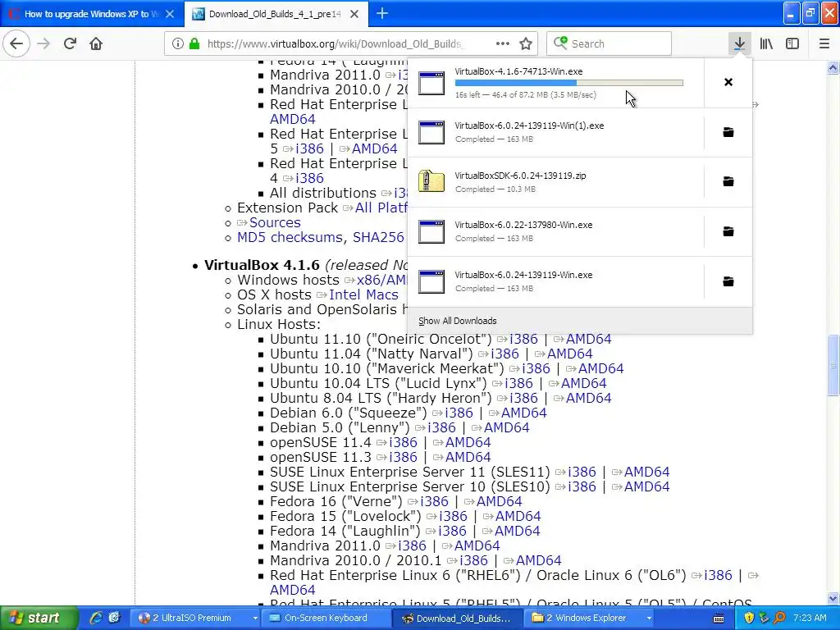Open the VirtualBoxSDK-6.0.24-139119.zip download entry
The image size is (840, 630).
(556, 181)
